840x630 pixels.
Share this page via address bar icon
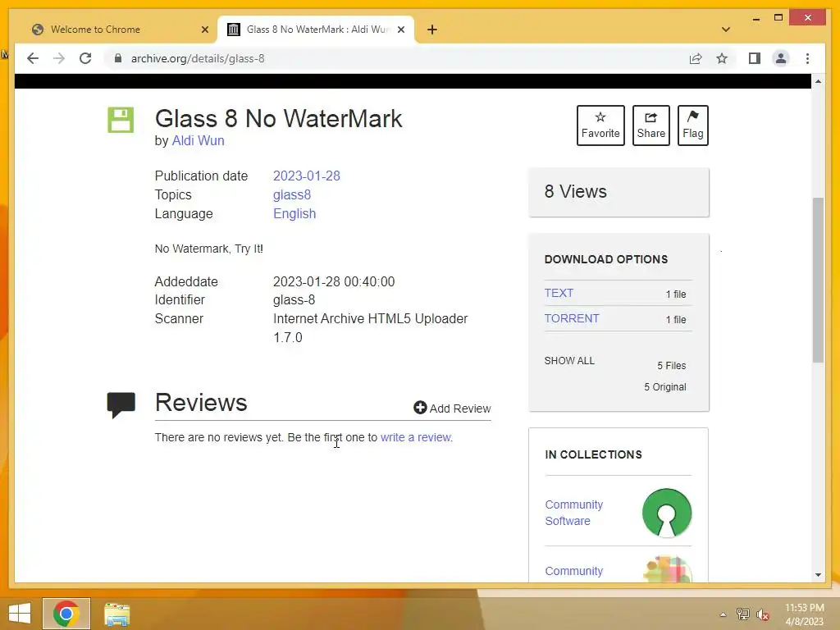pos(696,58)
